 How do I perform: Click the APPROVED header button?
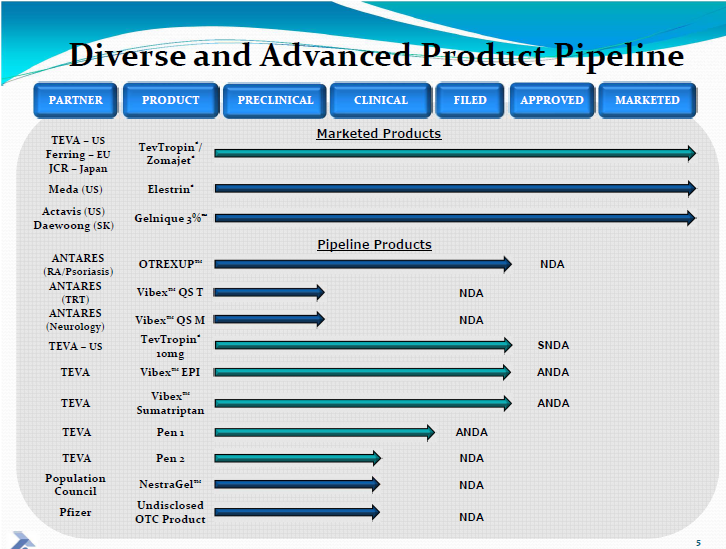(x=552, y=100)
